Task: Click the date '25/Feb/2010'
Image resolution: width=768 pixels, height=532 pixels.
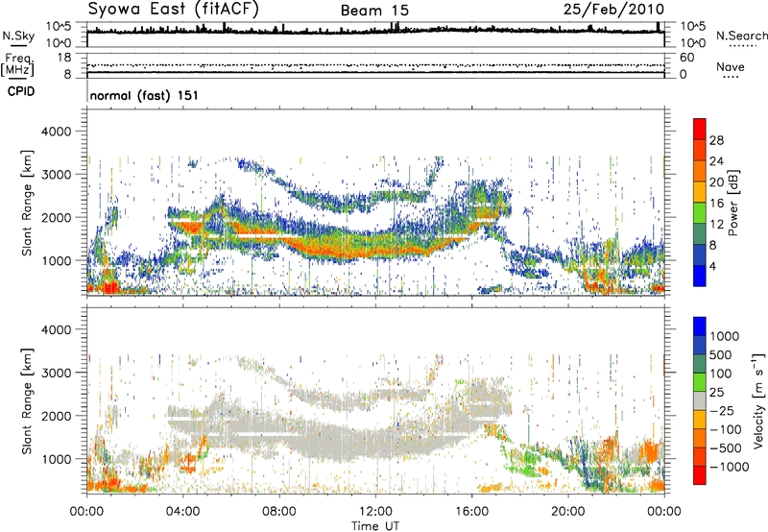Action: (x=613, y=9)
